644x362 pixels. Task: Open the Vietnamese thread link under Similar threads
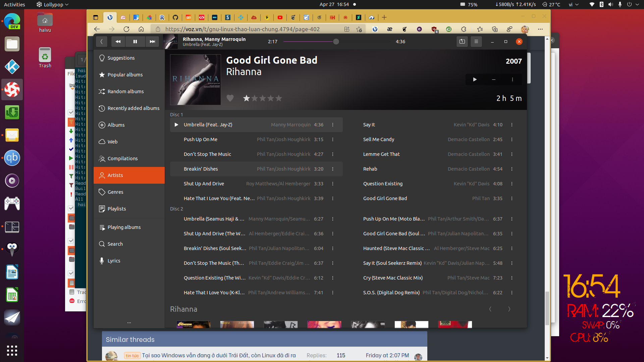(x=219, y=355)
